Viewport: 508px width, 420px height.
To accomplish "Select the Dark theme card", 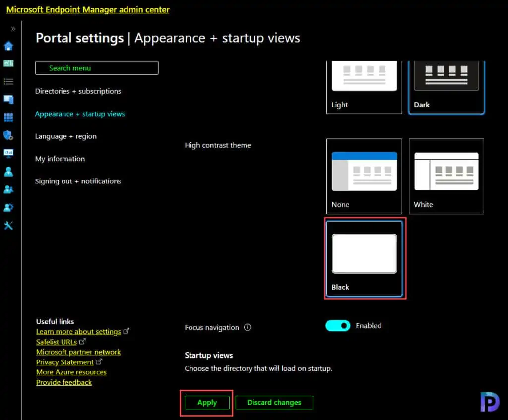I will [x=446, y=87].
